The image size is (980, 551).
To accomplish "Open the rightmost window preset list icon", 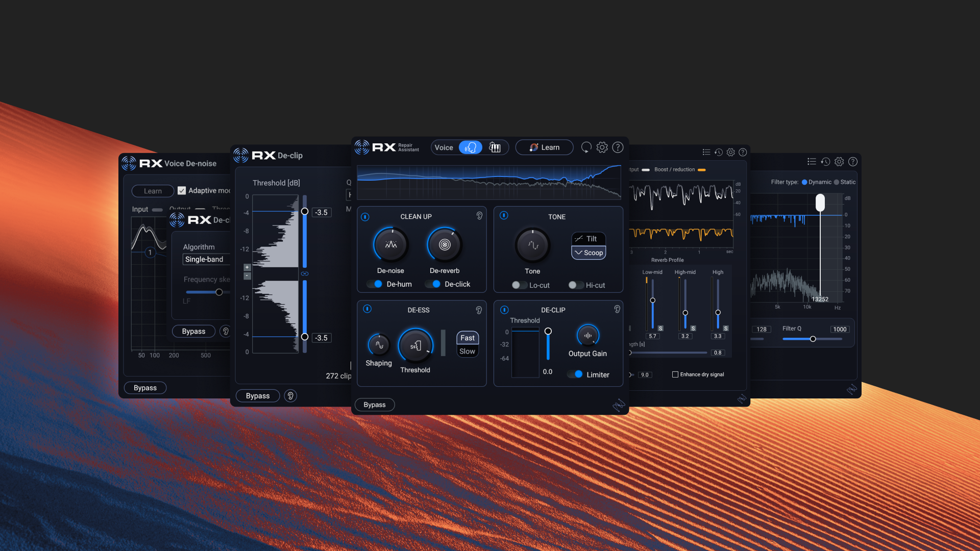I will point(812,162).
